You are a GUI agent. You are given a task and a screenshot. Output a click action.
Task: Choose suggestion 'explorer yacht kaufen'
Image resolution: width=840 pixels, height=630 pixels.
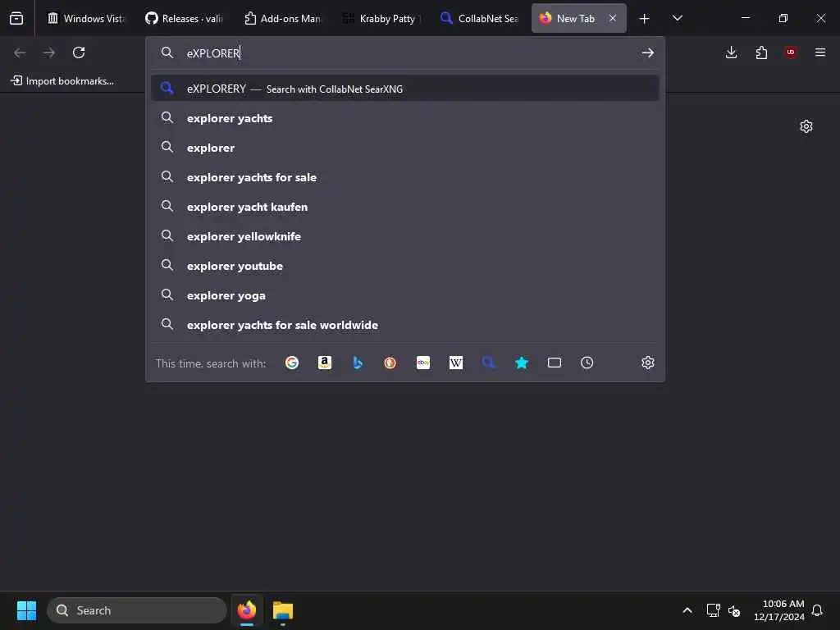coord(405,207)
